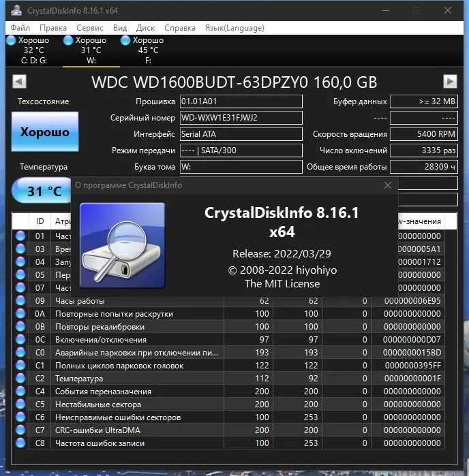Click status orb for Температура row
Viewport: 469px width, 476px height.
(x=20, y=378)
